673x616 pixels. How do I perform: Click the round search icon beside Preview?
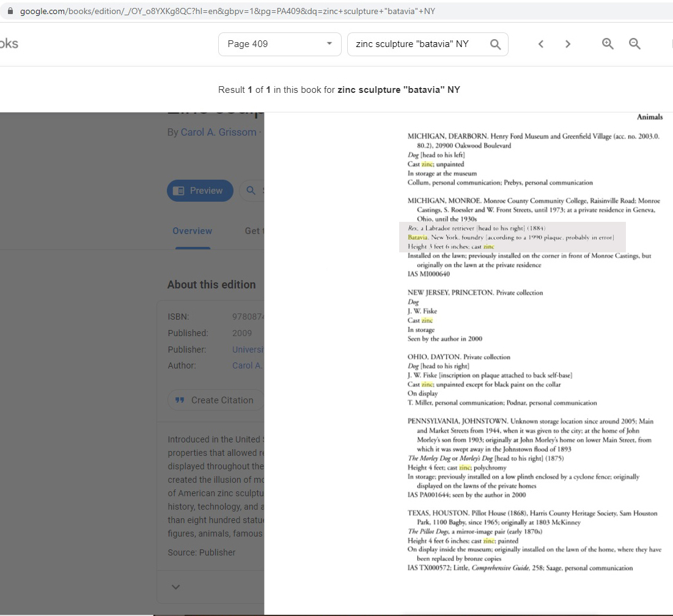pos(251,191)
